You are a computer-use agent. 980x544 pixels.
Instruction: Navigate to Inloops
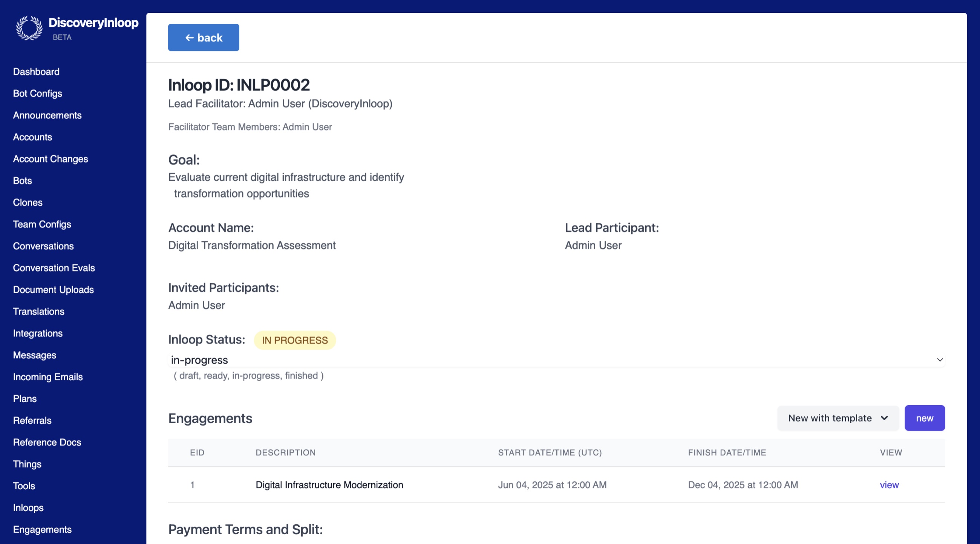28,507
